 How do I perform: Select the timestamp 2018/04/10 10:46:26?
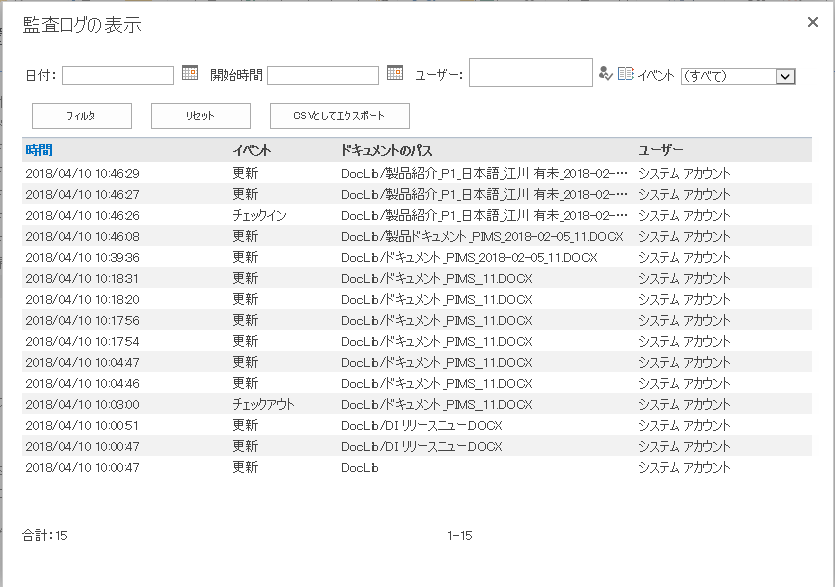click(83, 216)
